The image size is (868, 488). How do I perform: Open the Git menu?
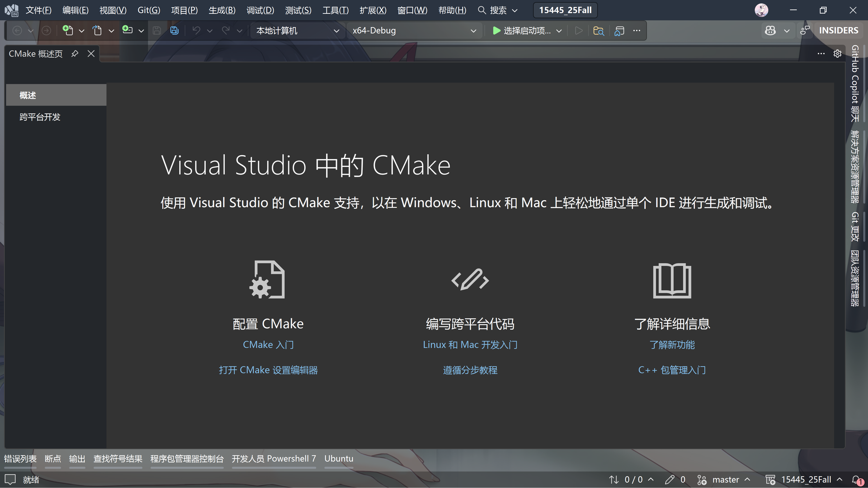[148, 10]
